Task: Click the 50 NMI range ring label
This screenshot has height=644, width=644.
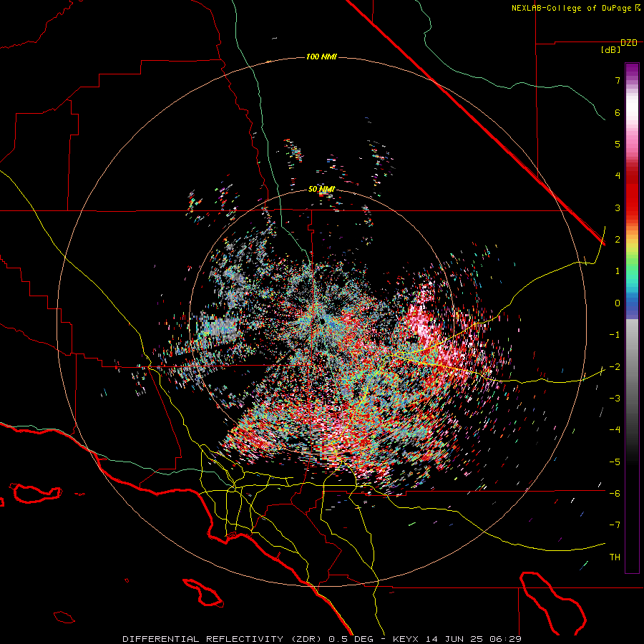Action: [321, 190]
